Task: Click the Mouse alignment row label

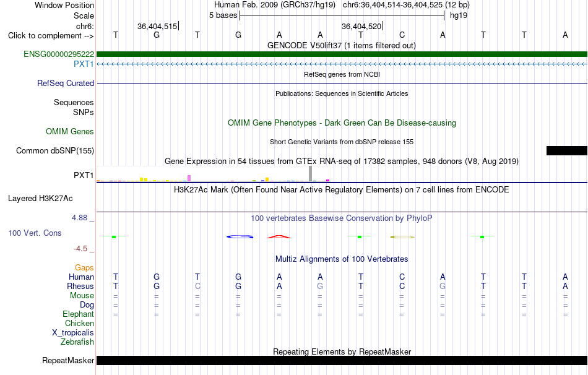Action: coord(82,296)
